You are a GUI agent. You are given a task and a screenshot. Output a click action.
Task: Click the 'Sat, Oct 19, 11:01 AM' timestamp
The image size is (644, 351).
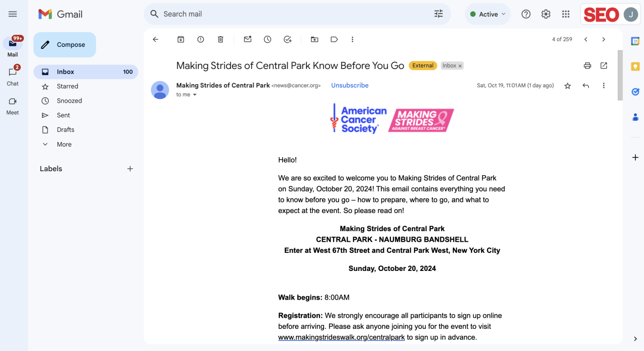click(x=515, y=86)
